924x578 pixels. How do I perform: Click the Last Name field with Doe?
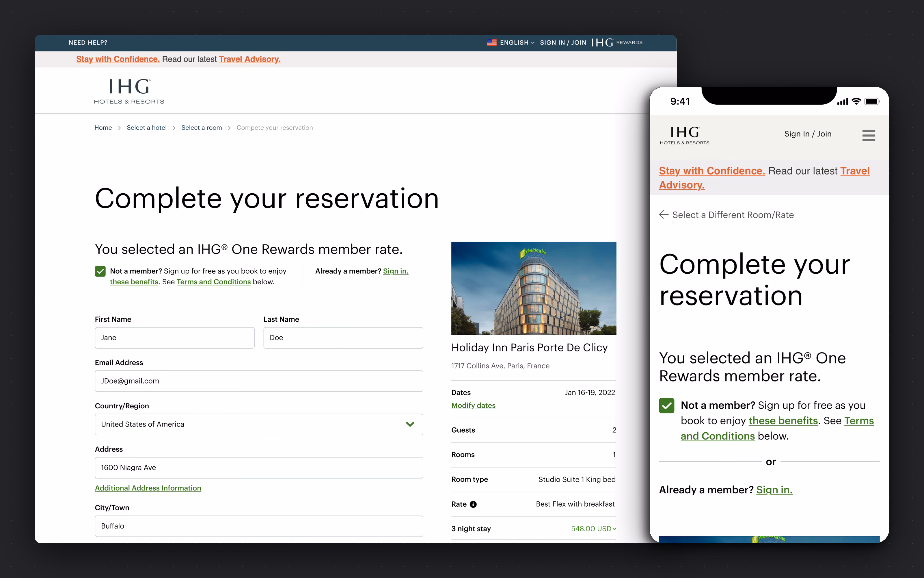(343, 338)
